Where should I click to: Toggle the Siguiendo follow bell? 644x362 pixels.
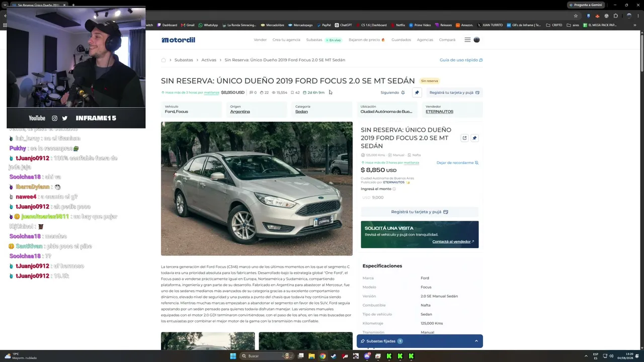(x=393, y=93)
